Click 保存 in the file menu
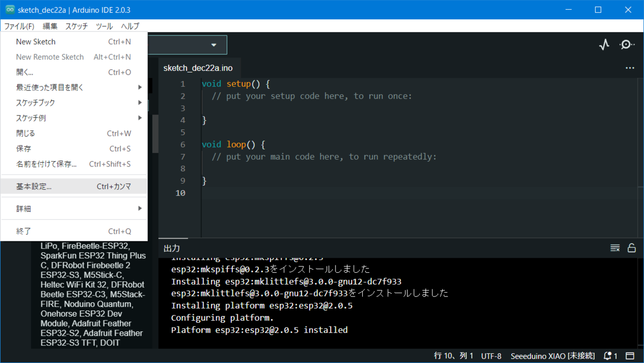Image resolution: width=644 pixels, height=363 pixels. [74, 149]
